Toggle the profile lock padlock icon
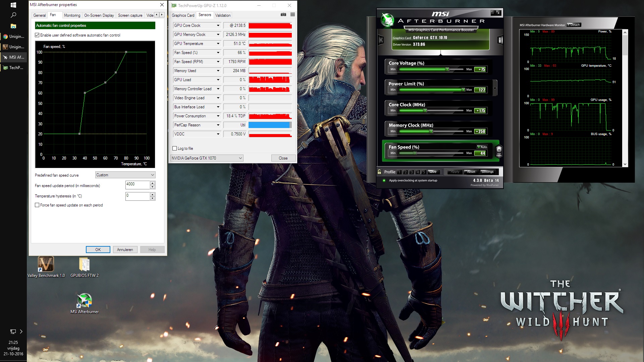644x362 pixels. point(379,172)
